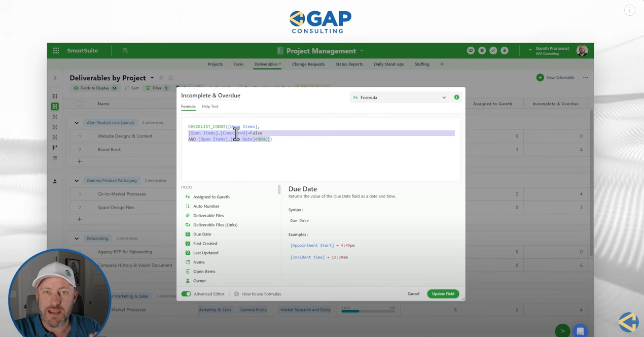The width and height of the screenshot is (644, 337).
Task: Click How to use Formulas info icon
Action: [236, 294]
